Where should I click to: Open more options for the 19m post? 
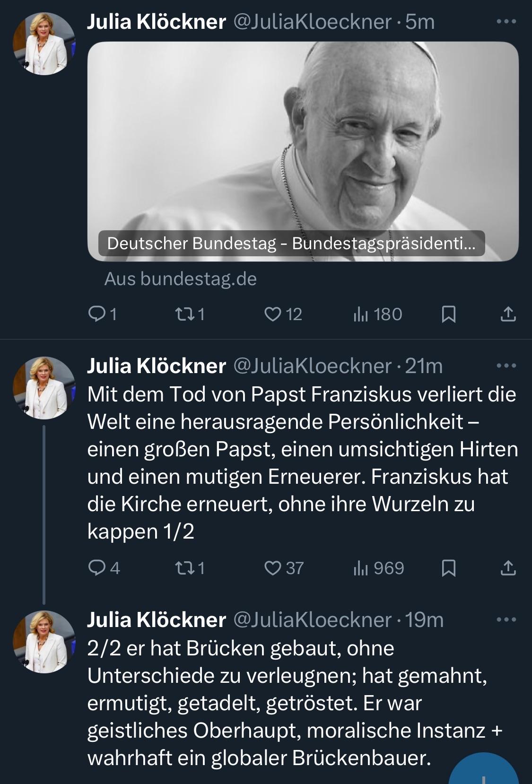(506, 619)
